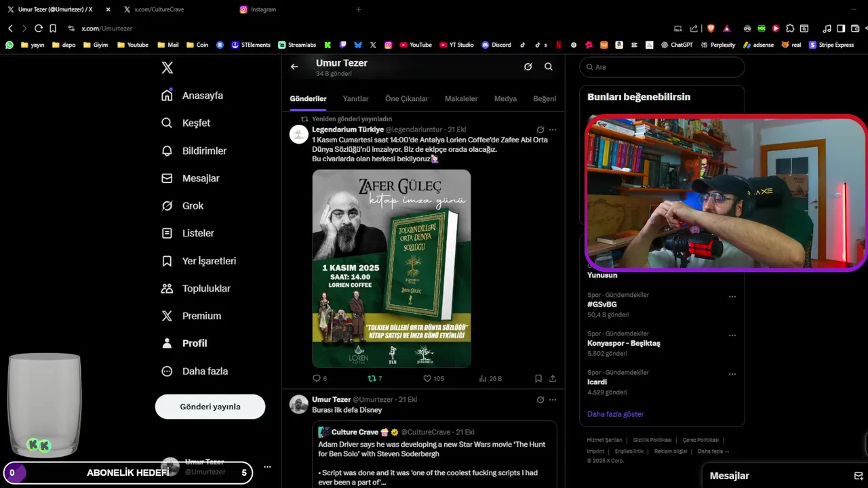Open Konyaspor - Beşiktaş trend
Viewport: 868px width, 488px height.
[x=624, y=344]
